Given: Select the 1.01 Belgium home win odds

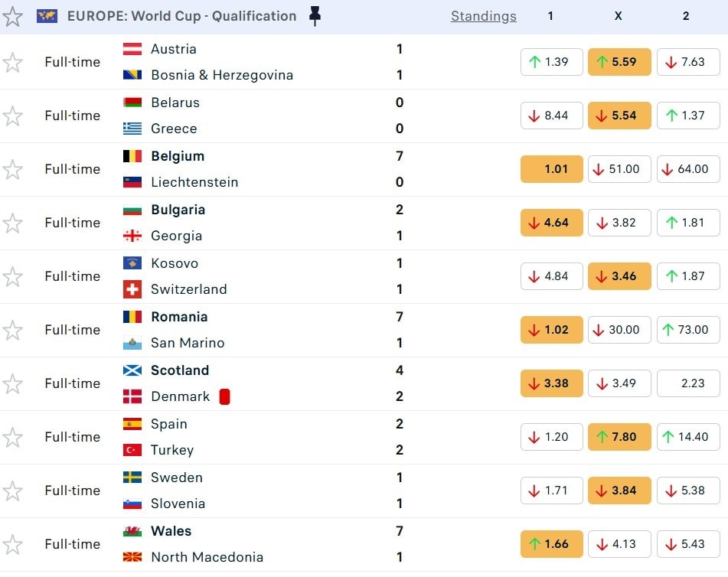Looking at the screenshot, I should pyautogui.click(x=551, y=169).
